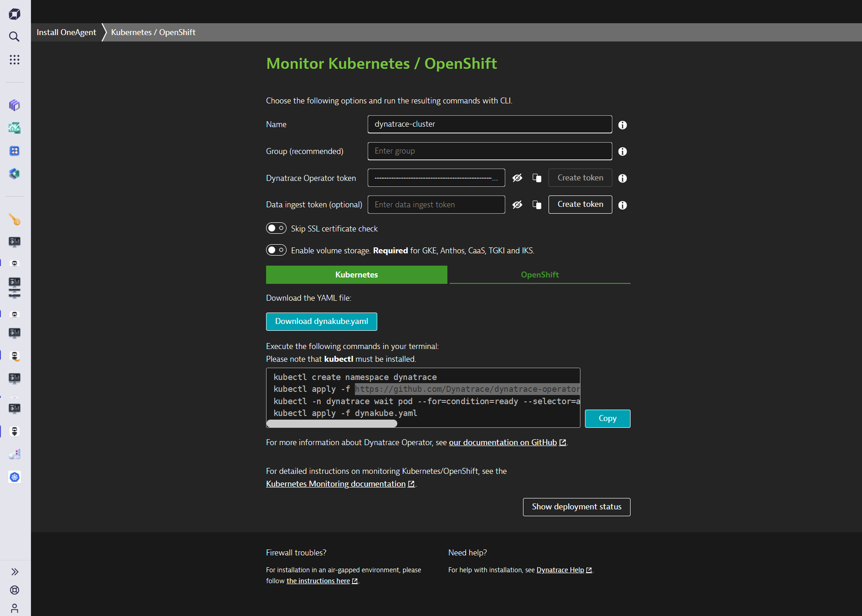Click Create token for Data ingest token
Viewport: 862px width, 616px height.
point(580,205)
